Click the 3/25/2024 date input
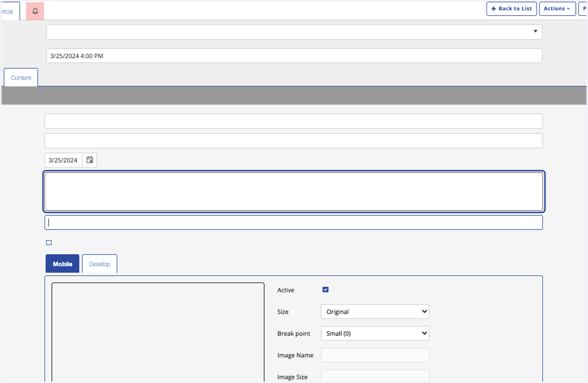This screenshot has width=588, height=383. [x=64, y=160]
